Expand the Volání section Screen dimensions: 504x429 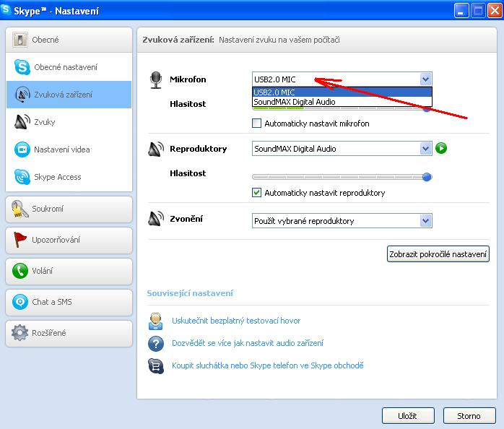point(69,271)
